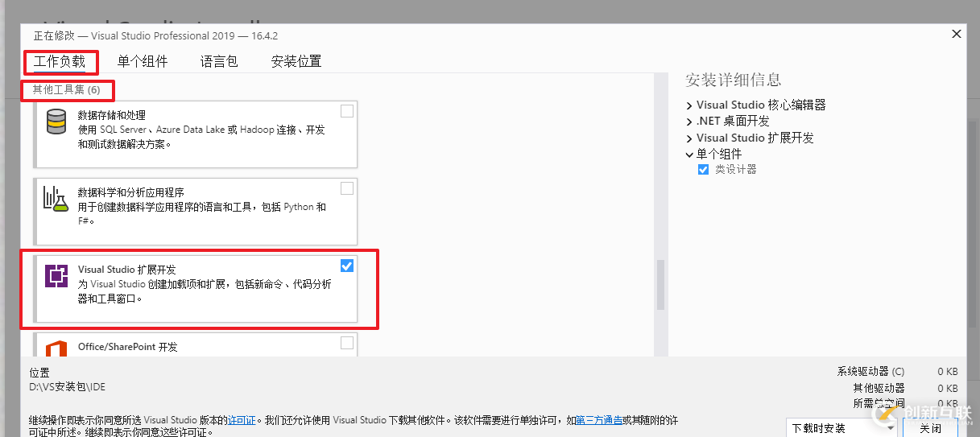Screen dimensions: 980x437
Task: Select the Office/SharePoint 开发 workload title
Action: tap(127, 347)
